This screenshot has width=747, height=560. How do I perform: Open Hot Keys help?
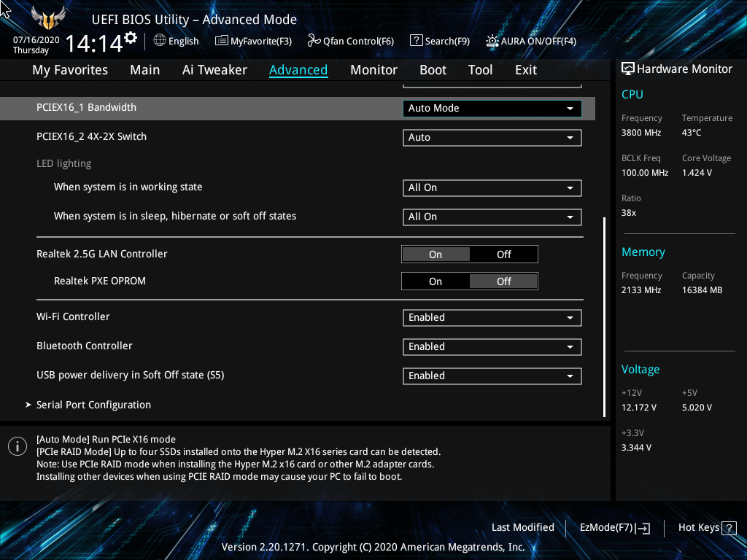[707, 528]
